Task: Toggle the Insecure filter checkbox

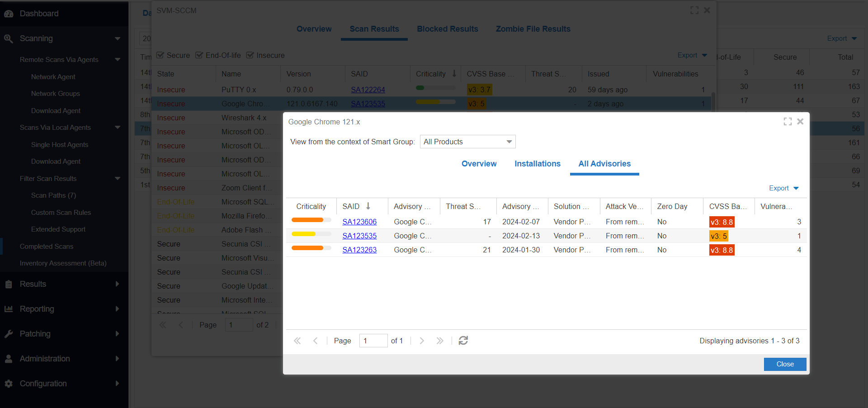Action: [250, 55]
